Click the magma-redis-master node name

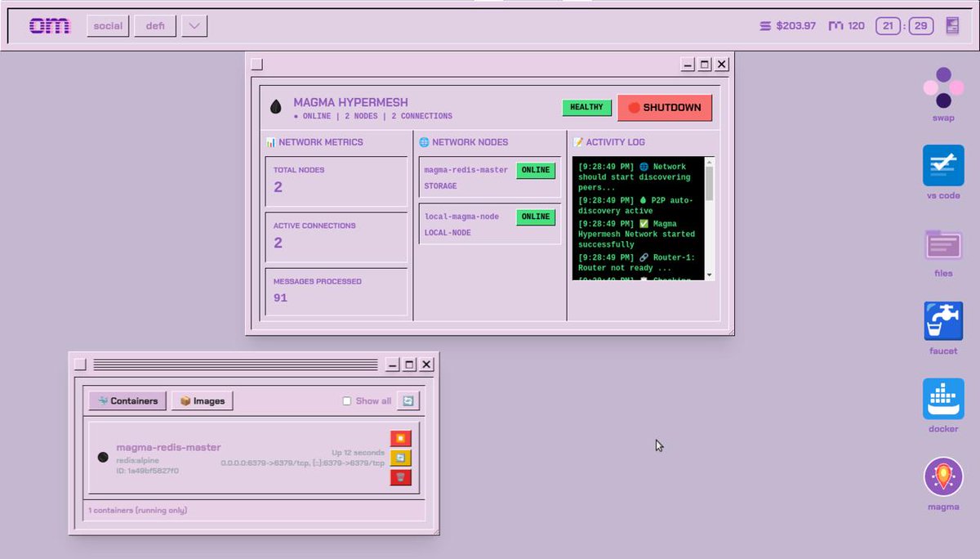point(465,170)
